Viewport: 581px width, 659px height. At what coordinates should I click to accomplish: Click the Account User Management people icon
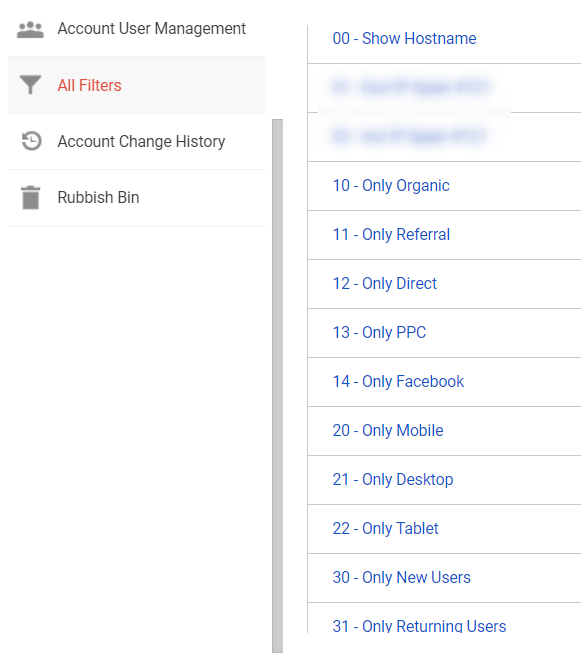30,30
